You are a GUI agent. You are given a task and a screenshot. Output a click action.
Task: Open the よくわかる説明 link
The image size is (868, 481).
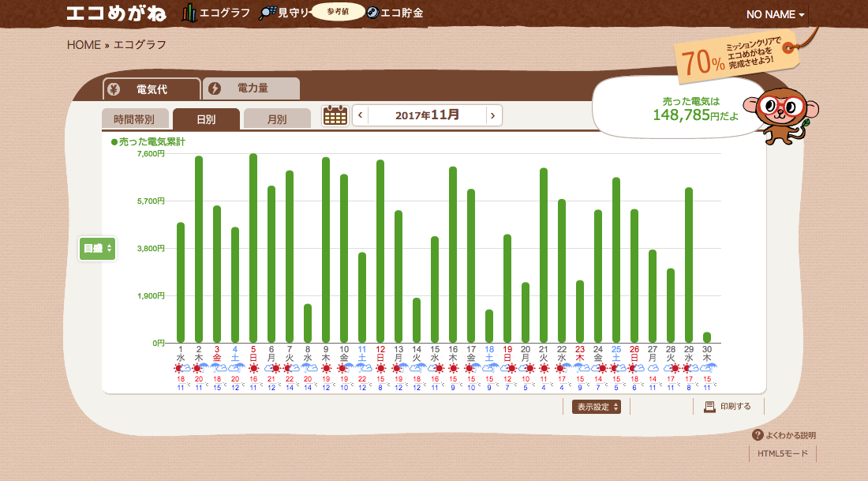tap(791, 435)
